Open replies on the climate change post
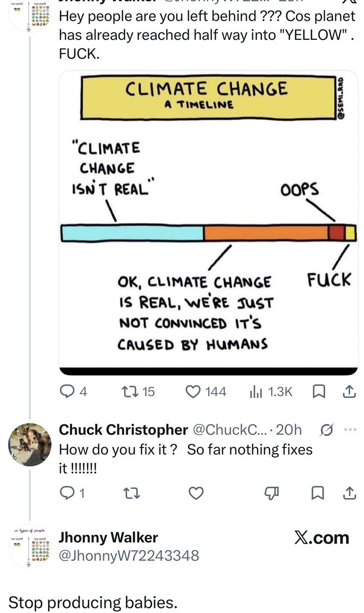The height and width of the screenshot is (613, 364). [74, 392]
